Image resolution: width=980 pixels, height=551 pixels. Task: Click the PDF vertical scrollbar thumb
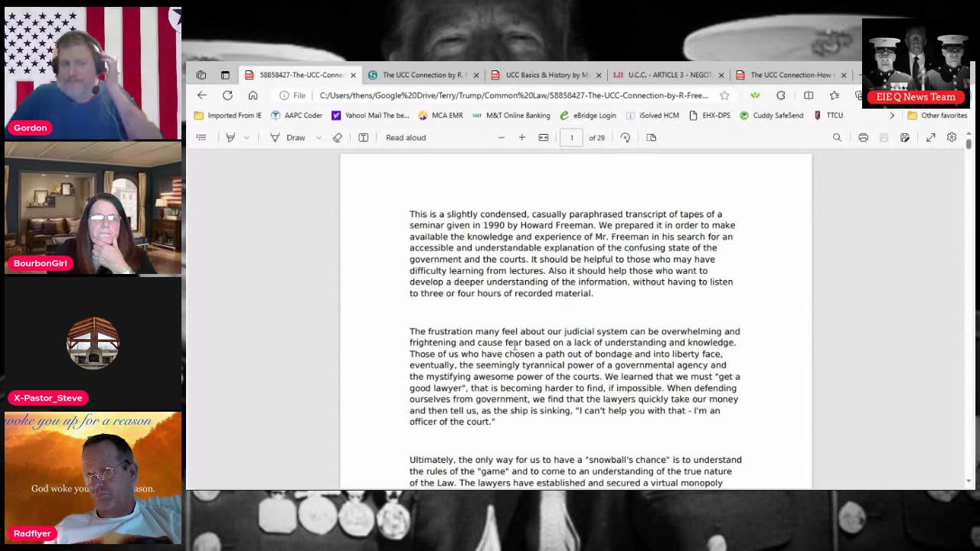[969, 144]
